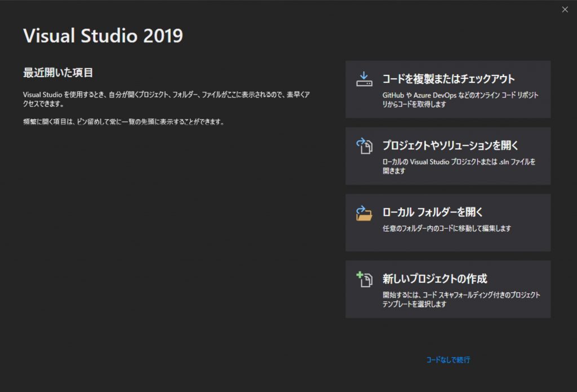The image size is (577, 392).
Task: Click the clone or checkout download icon
Action: pos(364,79)
